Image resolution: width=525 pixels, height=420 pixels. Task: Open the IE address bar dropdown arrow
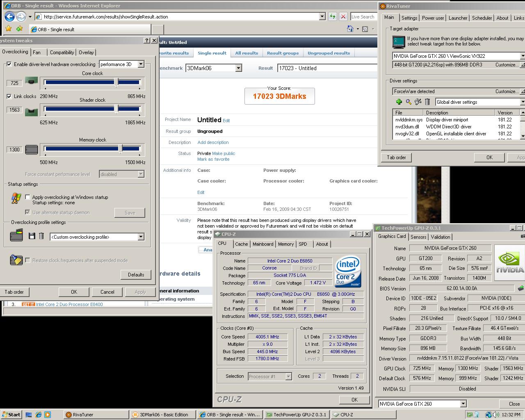coord(322,16)
